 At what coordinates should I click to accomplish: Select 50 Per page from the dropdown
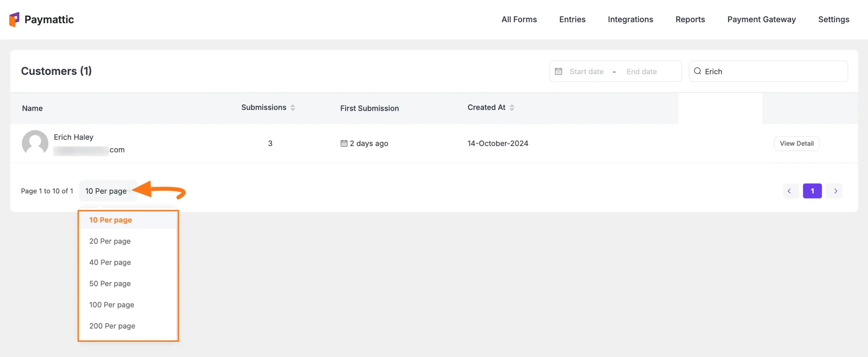[110, 283]
